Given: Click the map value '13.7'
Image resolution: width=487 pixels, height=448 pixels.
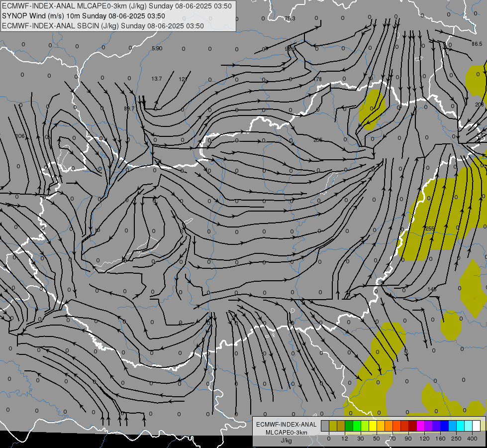Looking at the screenshot, I should 157,79.
